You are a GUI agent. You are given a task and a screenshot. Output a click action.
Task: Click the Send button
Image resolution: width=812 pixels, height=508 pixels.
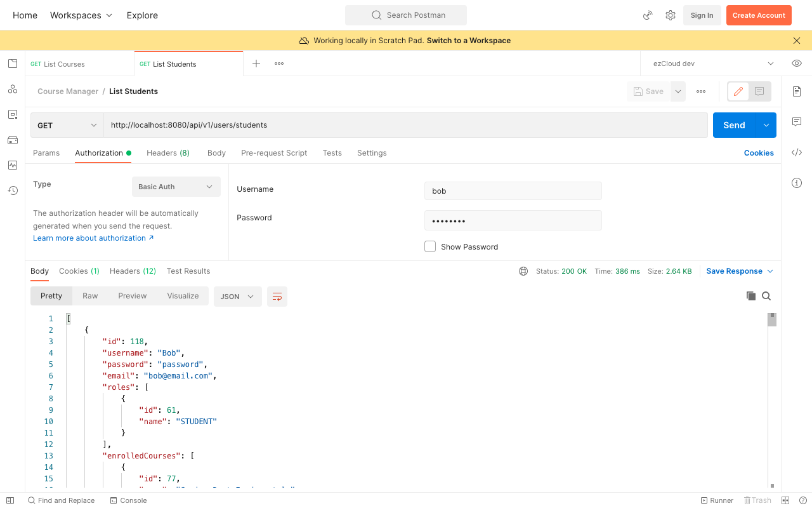point(734,125)
